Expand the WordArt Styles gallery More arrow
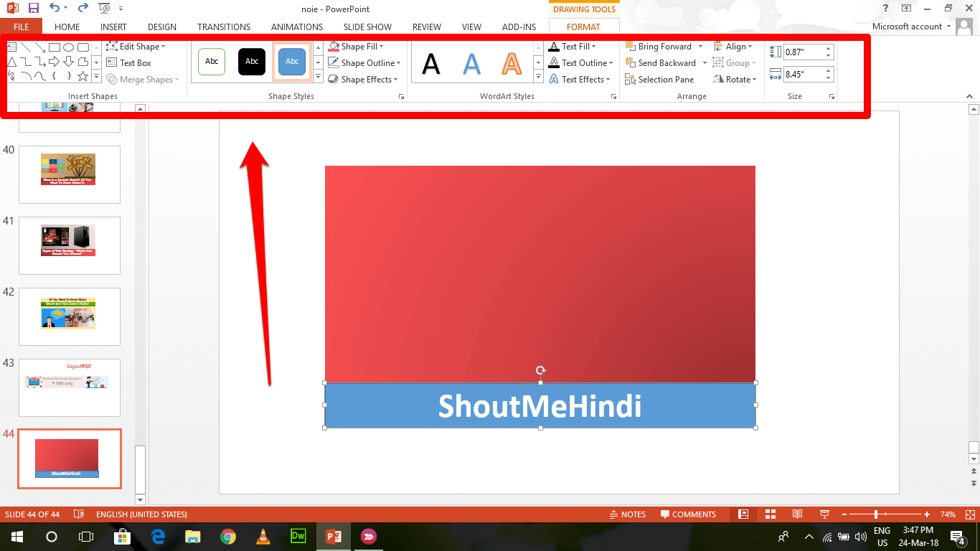 [x=539, y=77]
